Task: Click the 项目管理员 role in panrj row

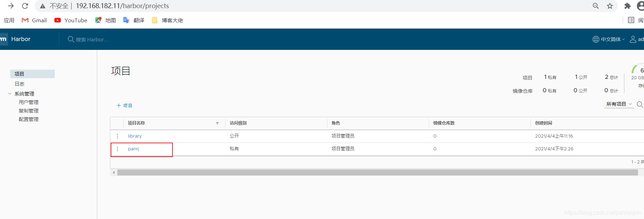Action: pos(343,149)
